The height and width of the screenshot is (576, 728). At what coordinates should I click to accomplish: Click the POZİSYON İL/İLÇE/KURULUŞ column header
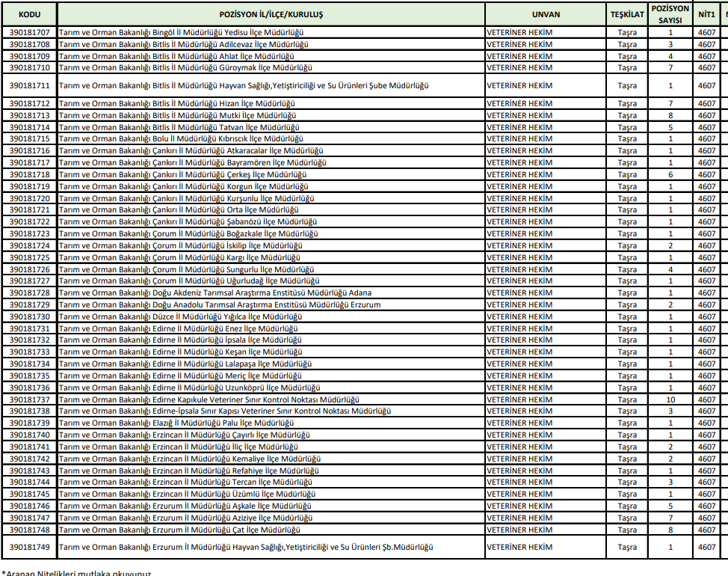click(x=271, y=14)
